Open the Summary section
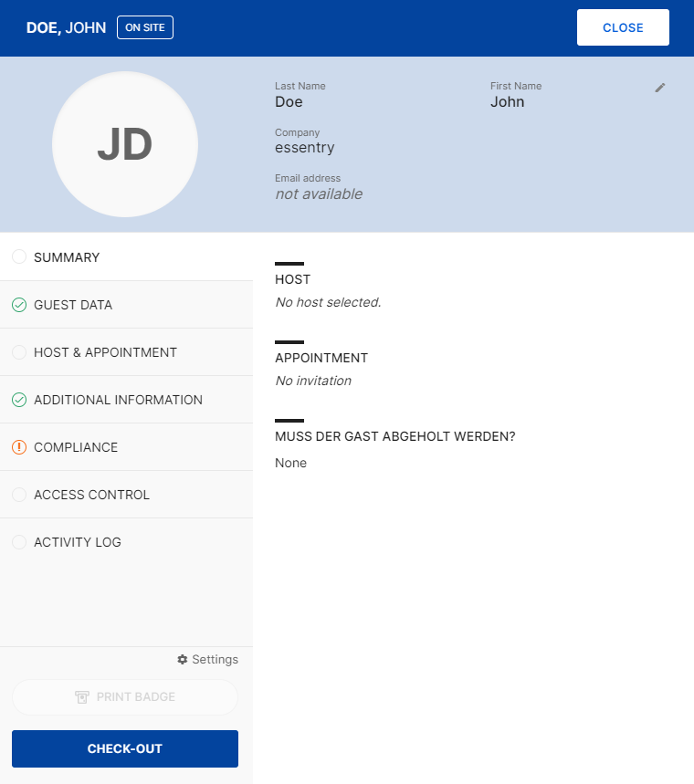The height and width of the screenshot is (784, 694). (x=126, y=257)
